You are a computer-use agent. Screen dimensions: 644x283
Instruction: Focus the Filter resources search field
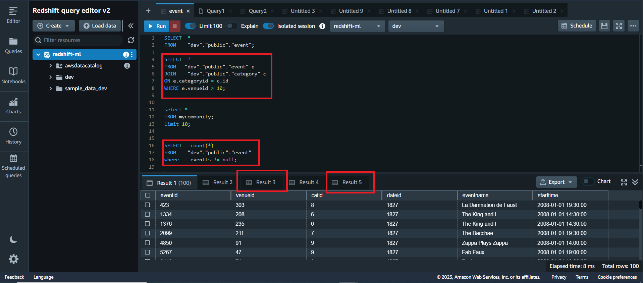pos(79,40)
